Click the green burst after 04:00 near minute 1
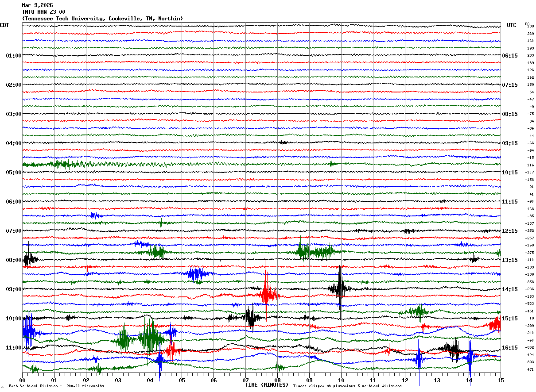536x392 pixels. [62, 164]
